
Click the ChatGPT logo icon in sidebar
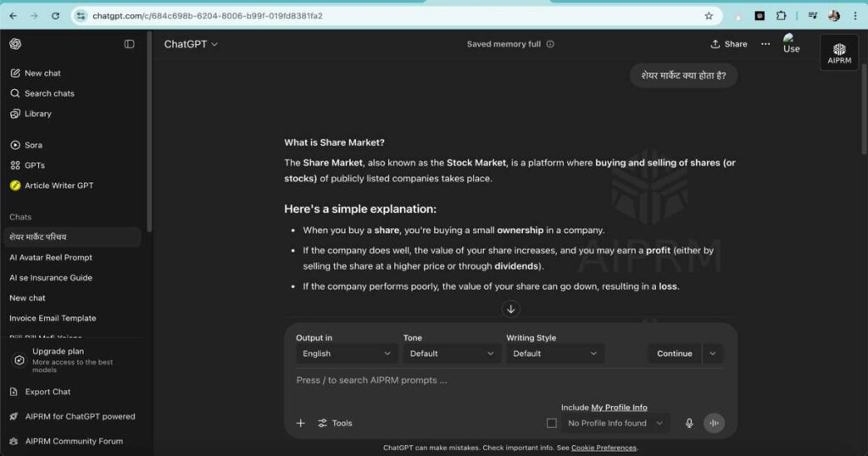click(x=15, y=44)
